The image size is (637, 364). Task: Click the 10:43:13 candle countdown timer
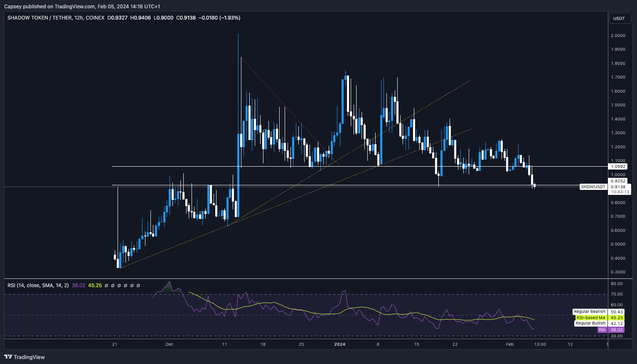(620, 192)
